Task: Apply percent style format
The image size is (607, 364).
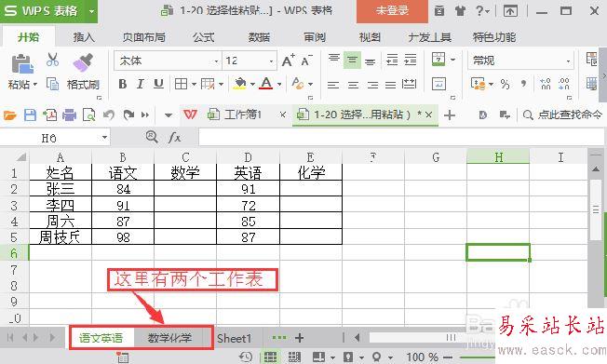Action: [x=506, y=84]
